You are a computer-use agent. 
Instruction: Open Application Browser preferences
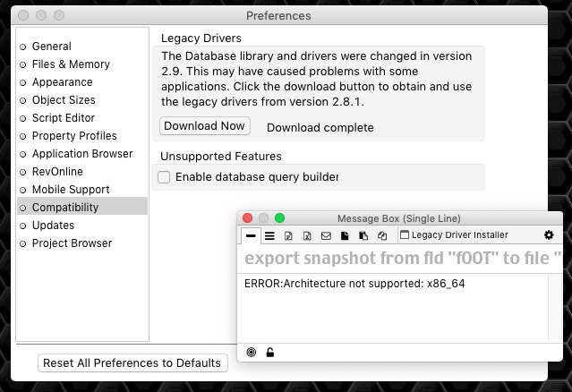tap(82, 154)
